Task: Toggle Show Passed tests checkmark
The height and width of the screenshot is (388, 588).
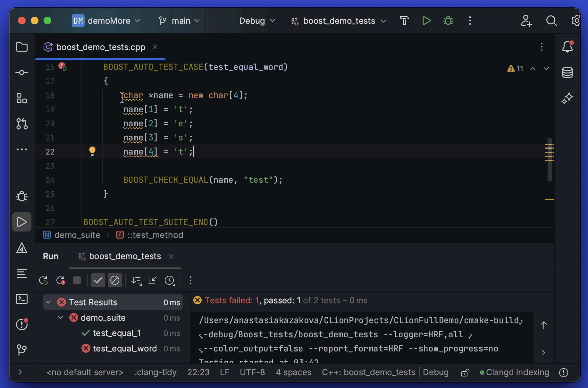Action: click(x=98, y=281)
